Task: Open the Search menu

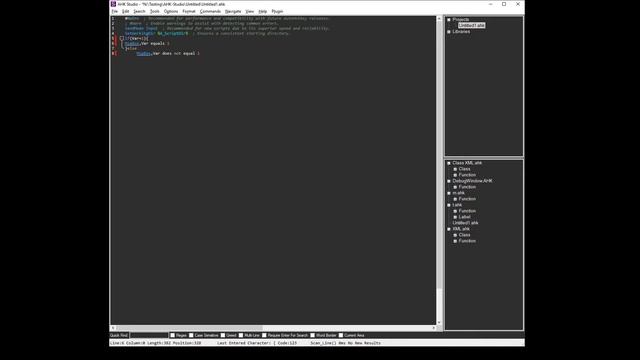Action: 139,11
